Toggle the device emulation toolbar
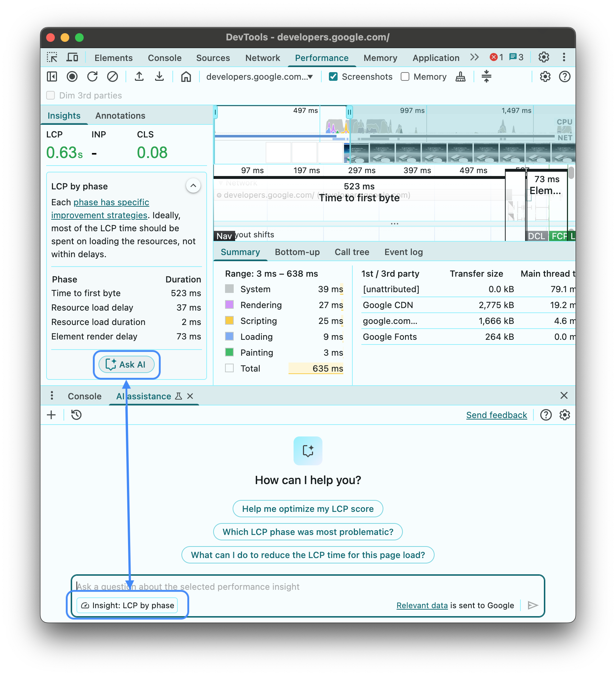 coord(72,57)
